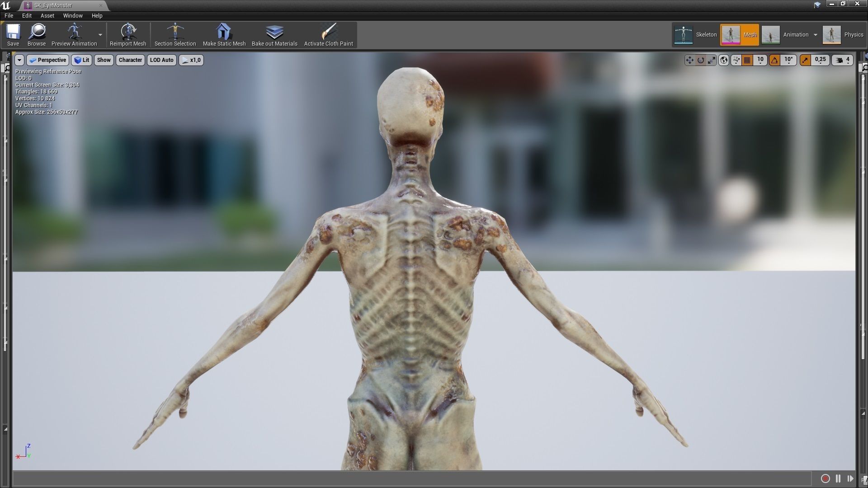Click Browse in content browser icon
Image resolution: width=868 pixels, height=488 pixels.
pyautogui.click(x=36, y=35)
